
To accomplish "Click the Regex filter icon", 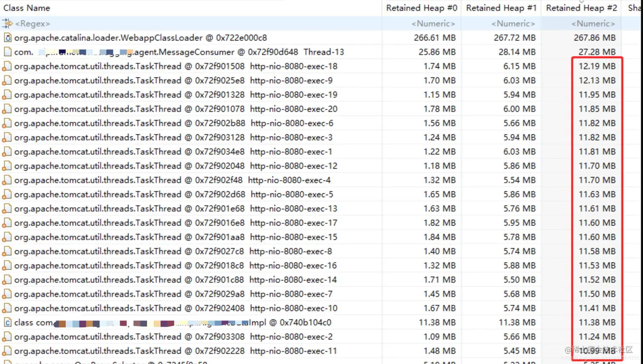I will 7,23.
